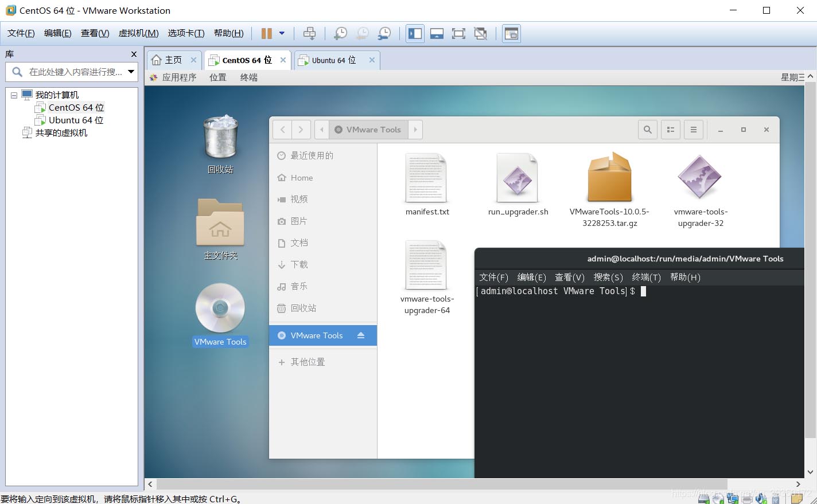Open the 选项卡(T) menu
The width and height of the screenshot is (817, 504).
[186, 33]
